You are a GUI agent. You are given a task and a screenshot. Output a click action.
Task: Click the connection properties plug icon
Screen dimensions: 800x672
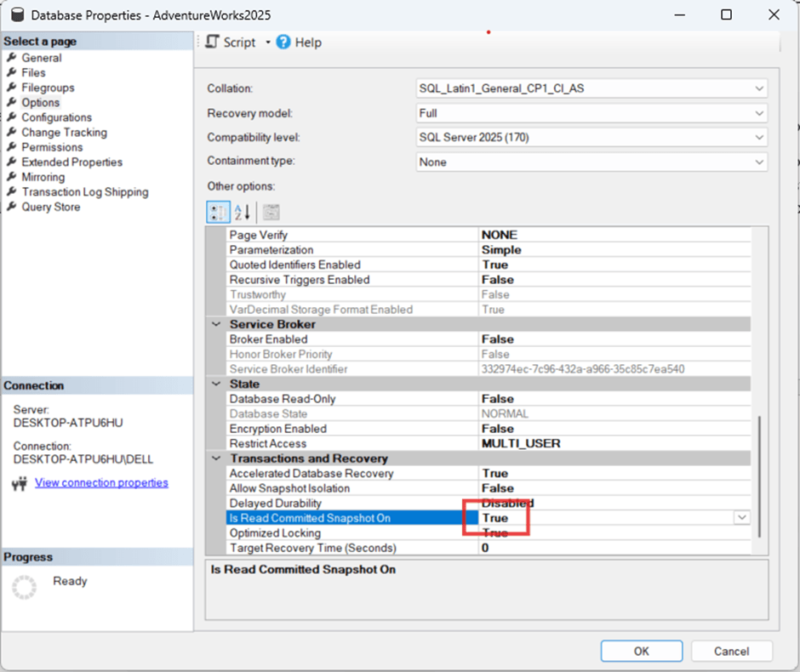coord(20,483)
